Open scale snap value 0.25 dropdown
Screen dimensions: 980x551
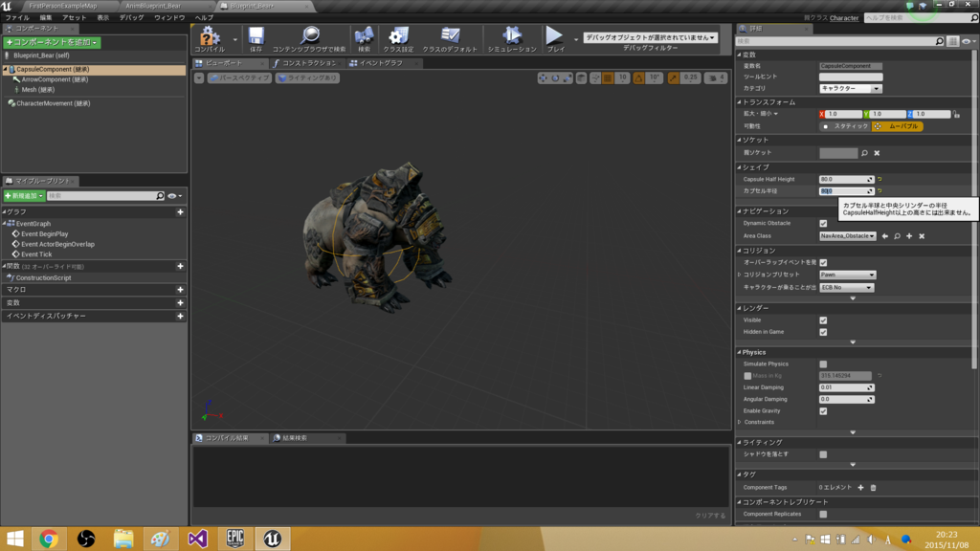[x=690, y=78]
